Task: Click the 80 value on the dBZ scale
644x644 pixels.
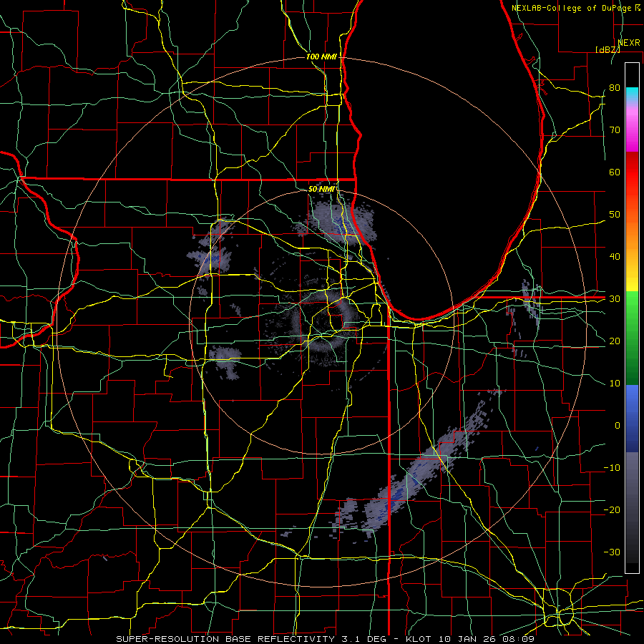Action: coord(615,88)
